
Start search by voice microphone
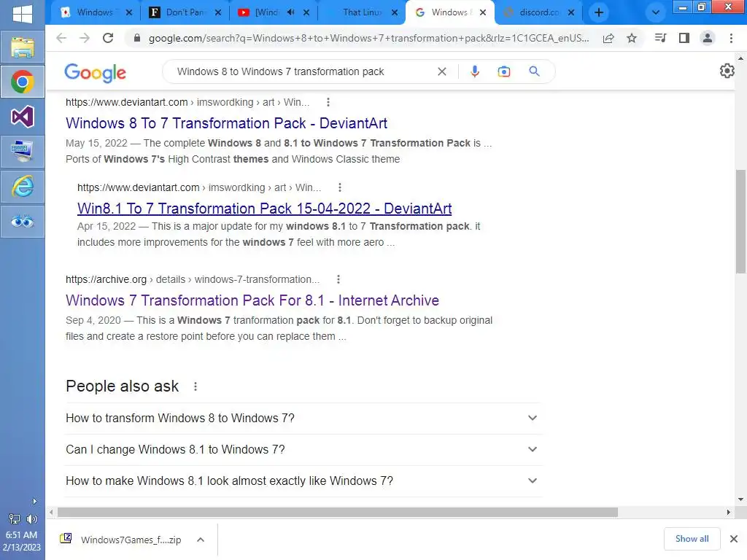pos(474,71)
